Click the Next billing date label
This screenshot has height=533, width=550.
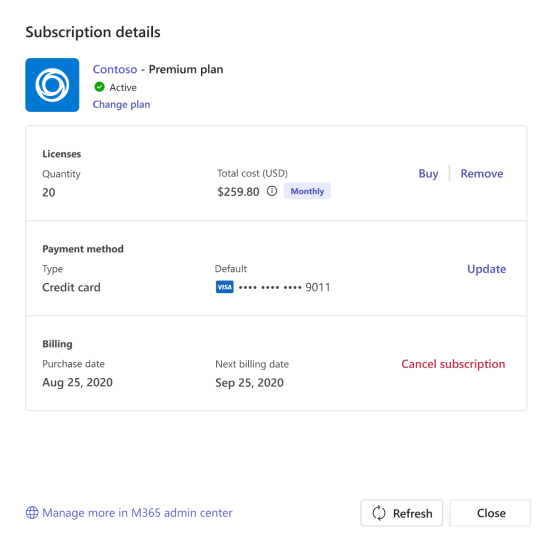coord(252,364)
